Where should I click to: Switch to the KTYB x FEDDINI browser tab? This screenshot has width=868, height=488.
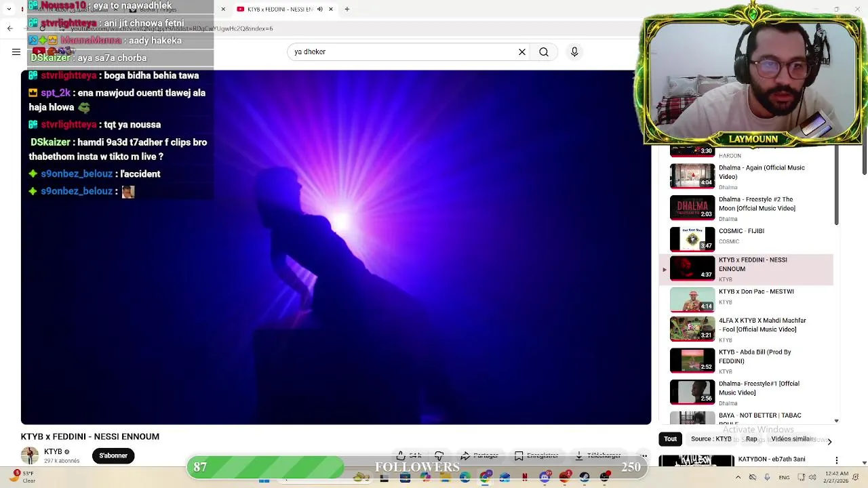(284, 9)
